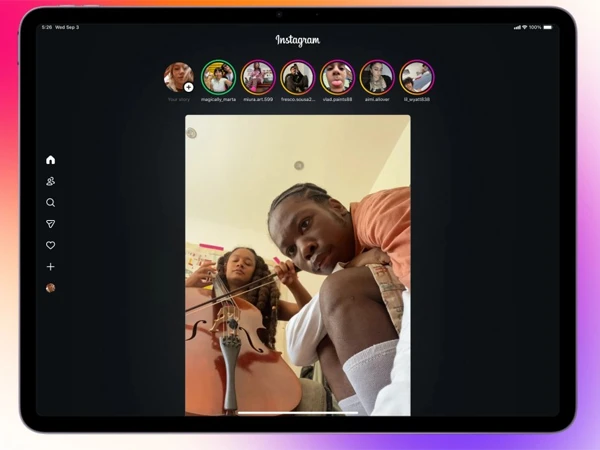Open Notifications heart icon
The image size is (600, 450).
tap(51, 245)
